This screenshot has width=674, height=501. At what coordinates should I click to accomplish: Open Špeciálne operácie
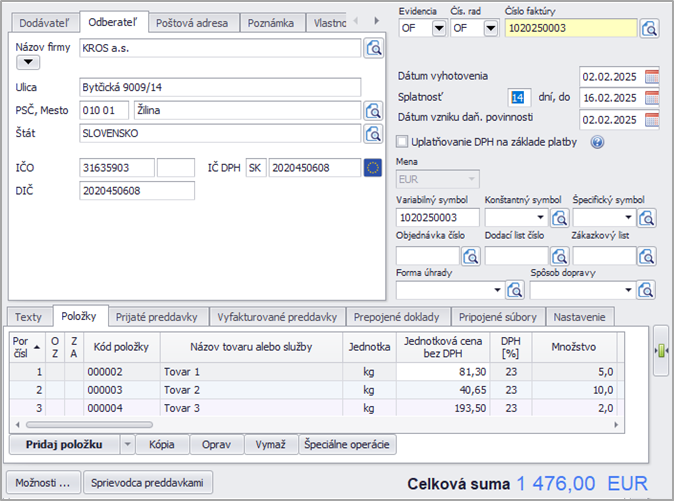tap(347, 444)
